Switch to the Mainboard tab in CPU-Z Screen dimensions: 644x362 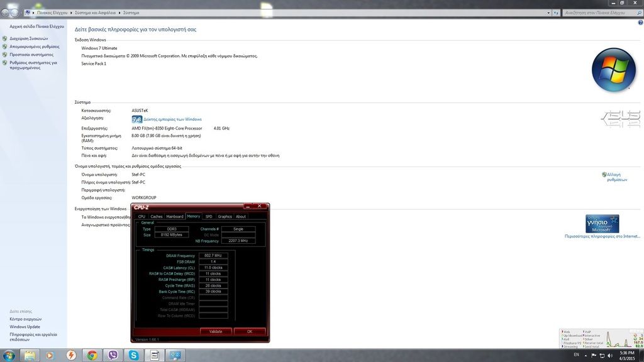pyautogui.click(x=175, y=216)
